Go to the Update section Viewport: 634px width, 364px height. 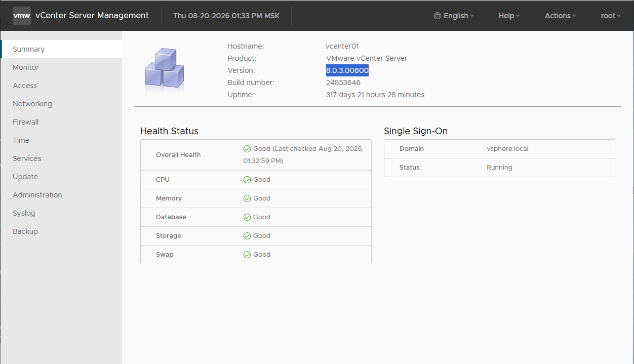click(61, 177)
